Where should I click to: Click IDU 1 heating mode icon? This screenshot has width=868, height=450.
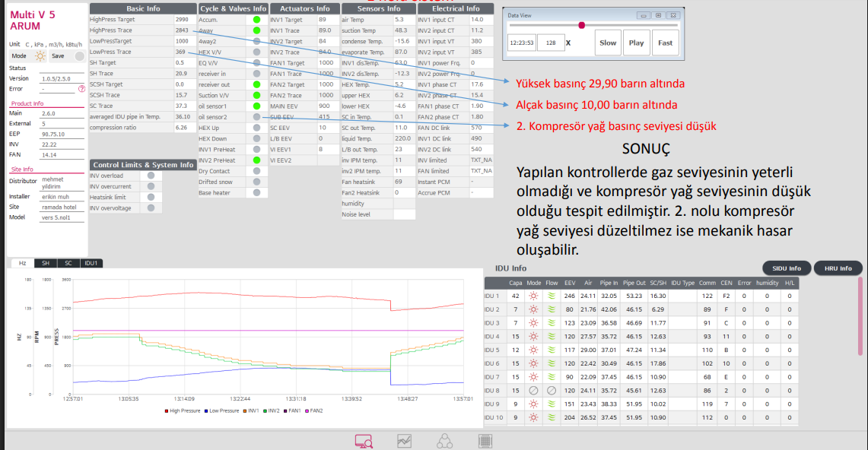pos(533,296)
